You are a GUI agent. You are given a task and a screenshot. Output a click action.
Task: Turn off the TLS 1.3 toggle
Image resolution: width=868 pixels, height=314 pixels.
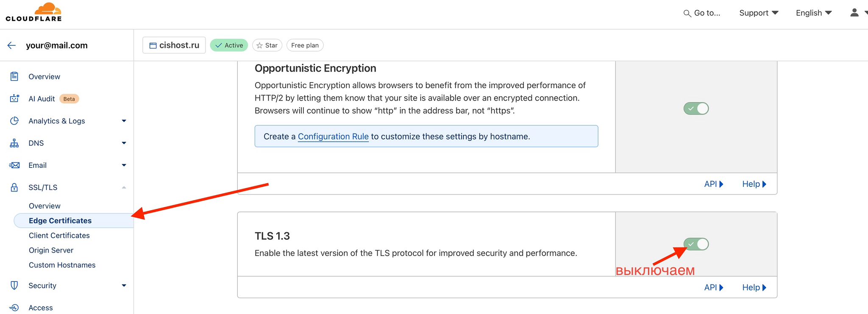pyautogui.click(x=696, y=244)
